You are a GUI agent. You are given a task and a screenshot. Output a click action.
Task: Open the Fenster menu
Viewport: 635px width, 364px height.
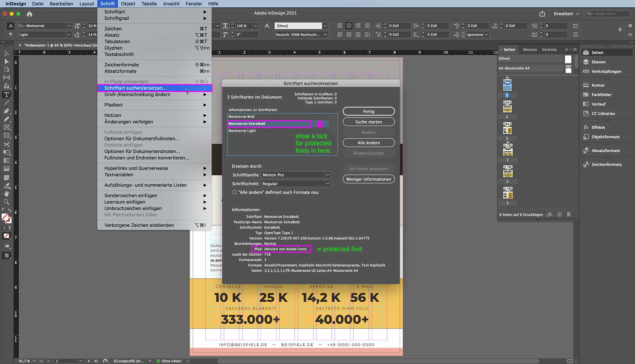(194, 4)
